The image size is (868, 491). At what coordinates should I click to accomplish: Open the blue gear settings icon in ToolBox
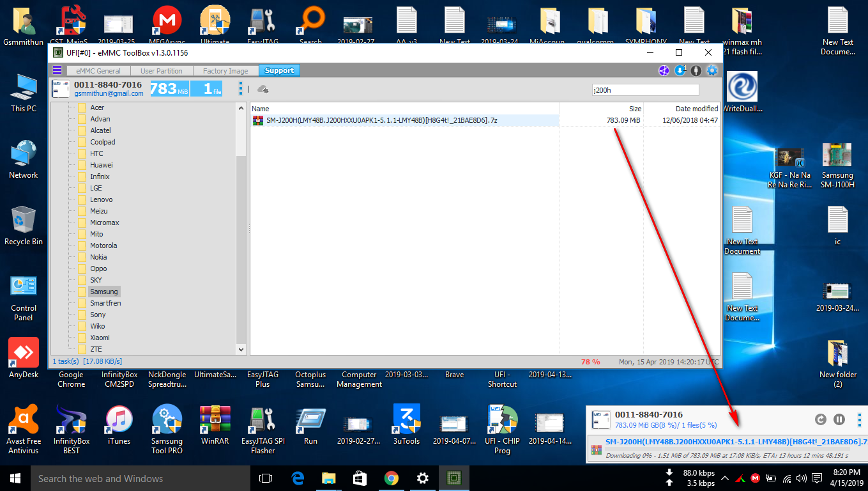click(712, 70)
